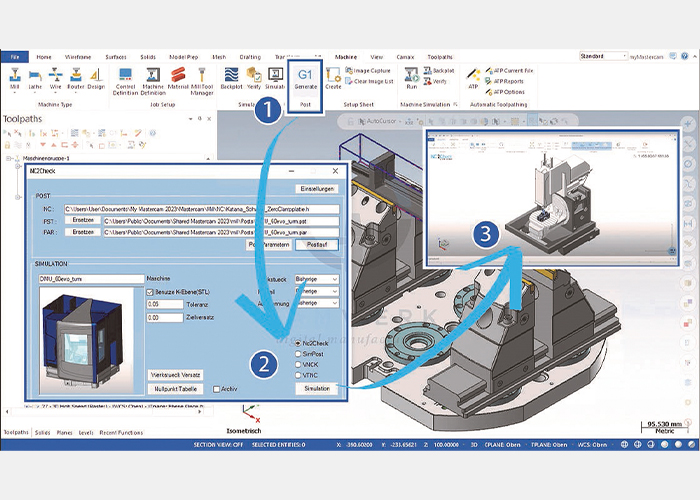Switch to the View ribbon tab
700x500 pixels.
click(x=376, y=57)
